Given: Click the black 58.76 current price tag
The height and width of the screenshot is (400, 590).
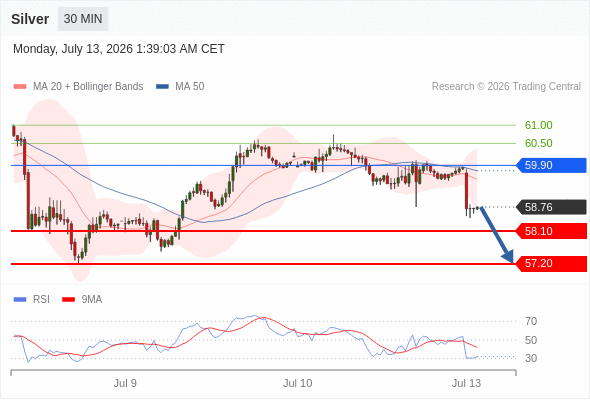Looking at the screenshot, I should tap(551, 207).
